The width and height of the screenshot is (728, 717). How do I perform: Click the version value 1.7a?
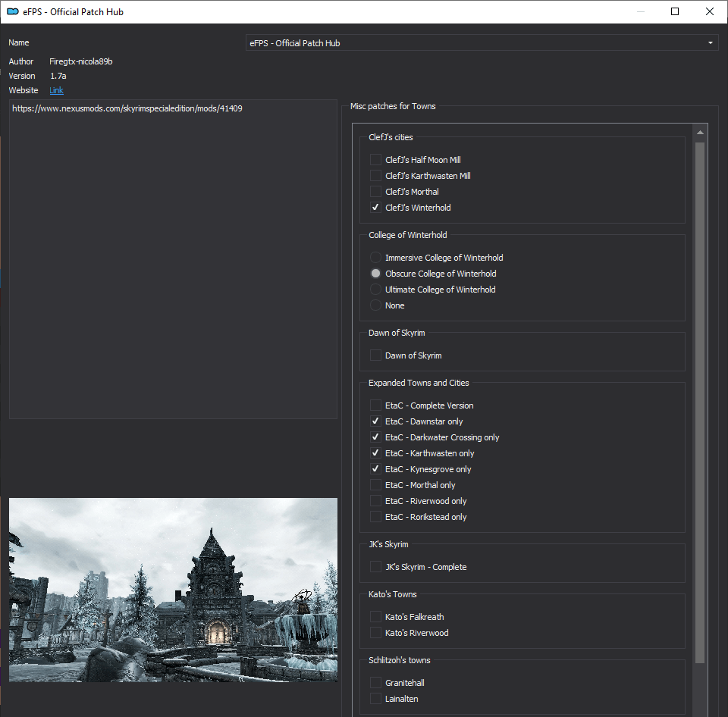click(x=58, y=76)
